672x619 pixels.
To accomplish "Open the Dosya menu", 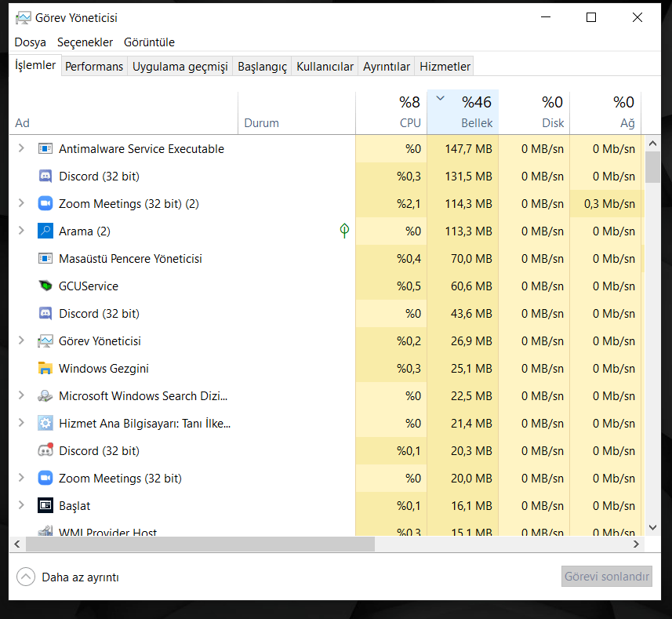I will click(x=31, y=42).
